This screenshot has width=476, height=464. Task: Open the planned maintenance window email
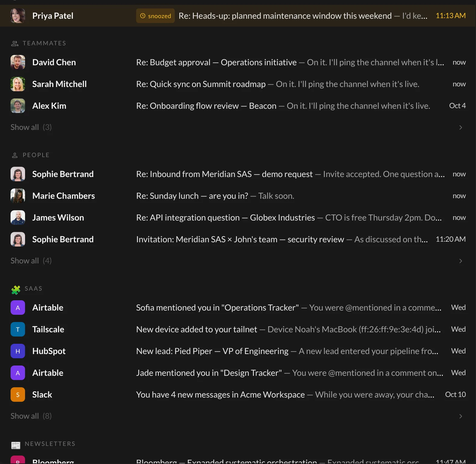[x=238, y=16]
